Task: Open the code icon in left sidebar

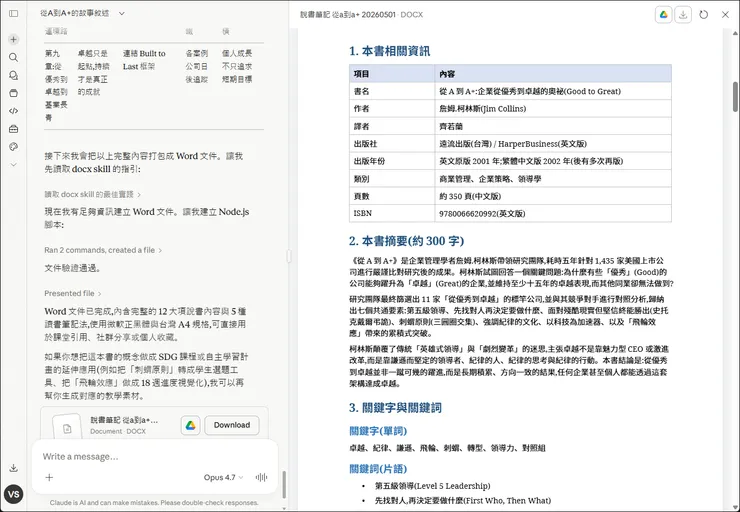Action: point(14,111)
